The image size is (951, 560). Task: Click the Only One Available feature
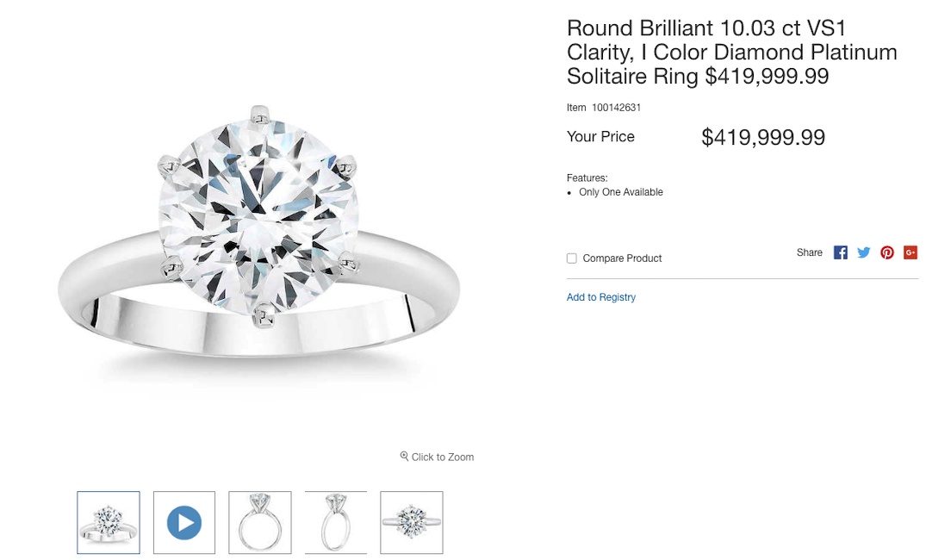click(621, 192)
